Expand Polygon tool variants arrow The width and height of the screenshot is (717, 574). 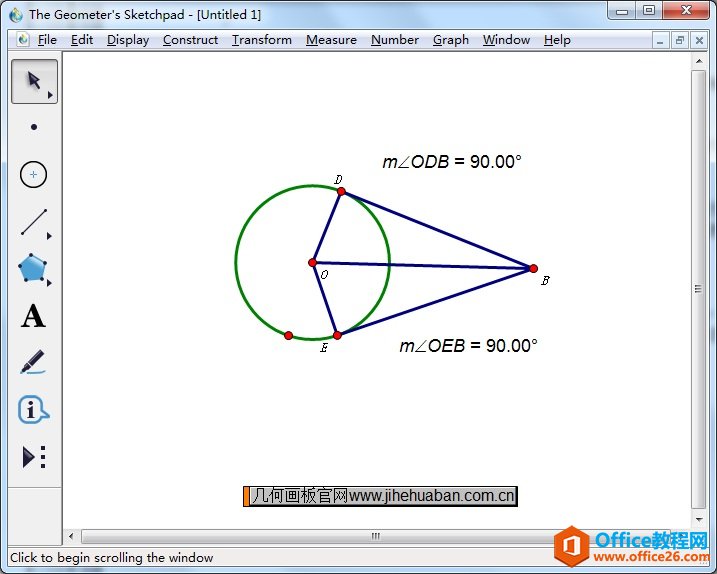point(49,283)
